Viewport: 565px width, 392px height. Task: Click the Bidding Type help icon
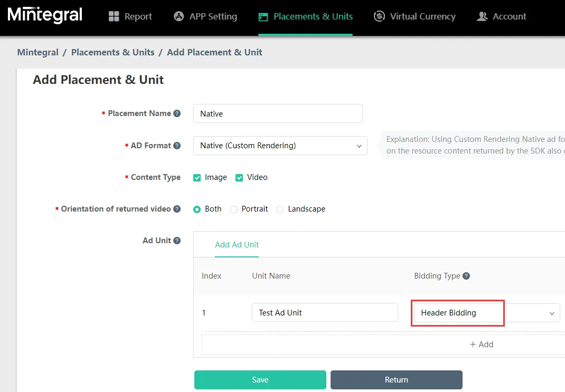(x=465, y=275)
